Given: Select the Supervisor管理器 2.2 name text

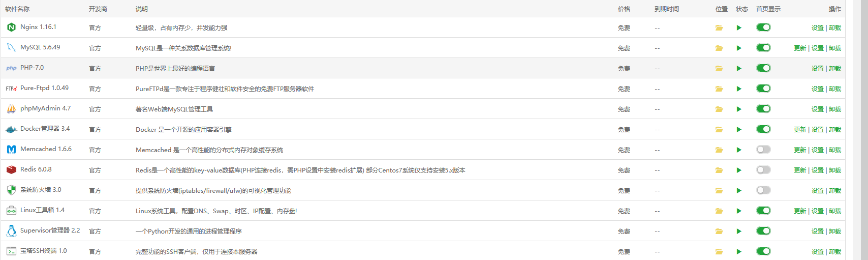Looking at the screenshot, I should [50, 230].
